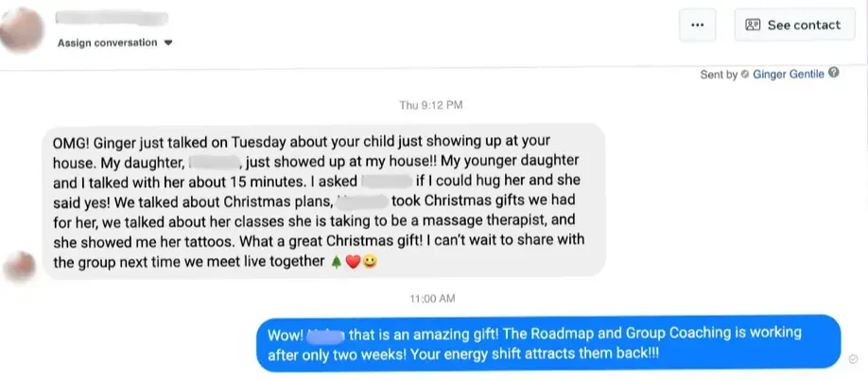
Task: Open the three-dot more options menu
Action: [698, 25]
